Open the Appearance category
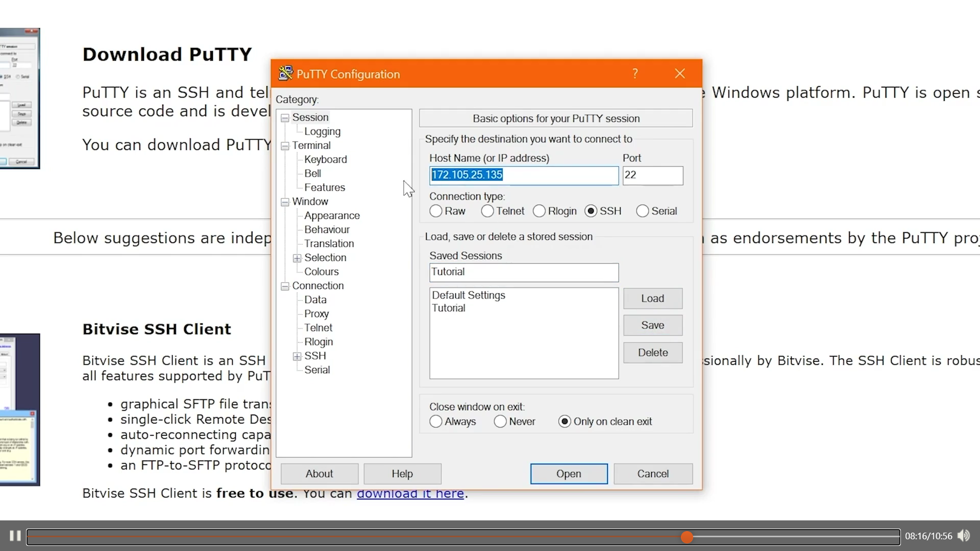Image resolution: width=980 pixels, height=551 pixels. [332, 216]
